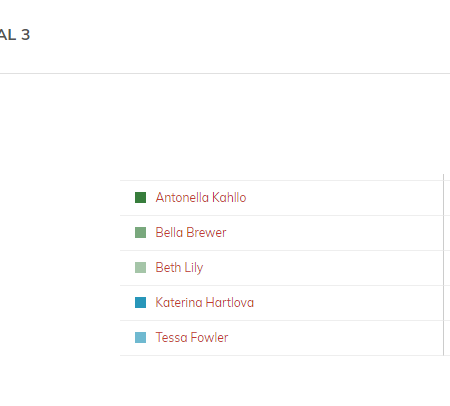450x406 pixels.
Task: Click the word "Fowler" in last row
Action: tap(210, 337)
